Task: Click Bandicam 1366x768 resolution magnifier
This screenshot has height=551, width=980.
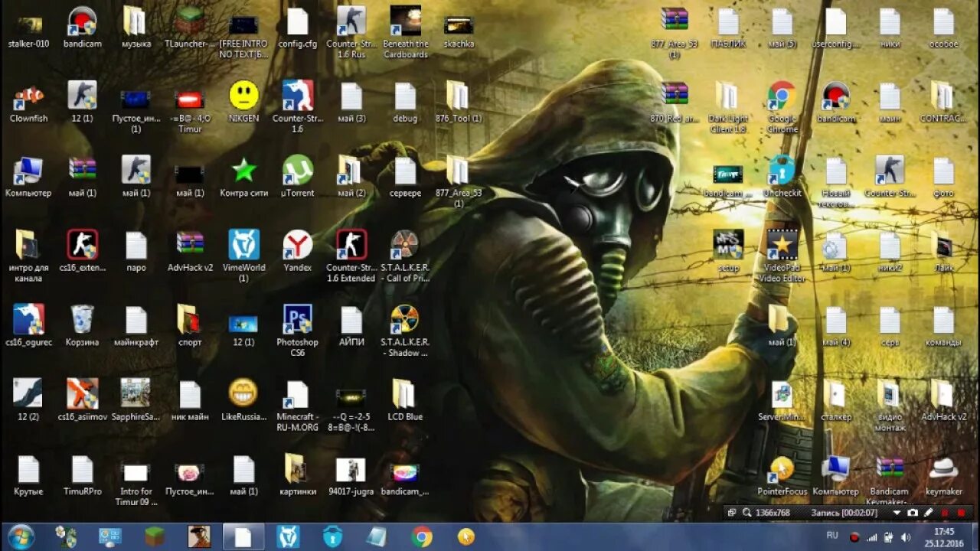Action: pyautogui.click(x=746, y=512)
